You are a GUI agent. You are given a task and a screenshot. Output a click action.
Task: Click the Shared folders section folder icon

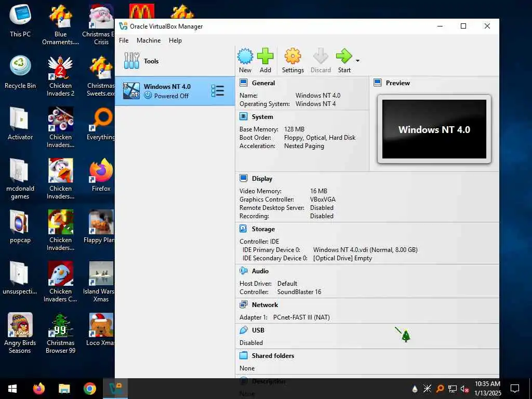click(243, 355)
